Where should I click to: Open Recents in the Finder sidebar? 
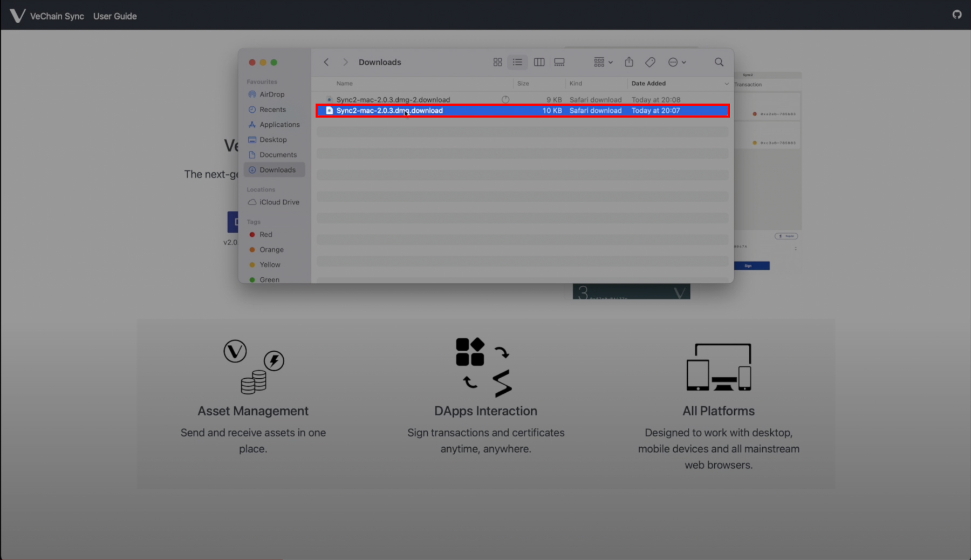click(x=272, y=110)
